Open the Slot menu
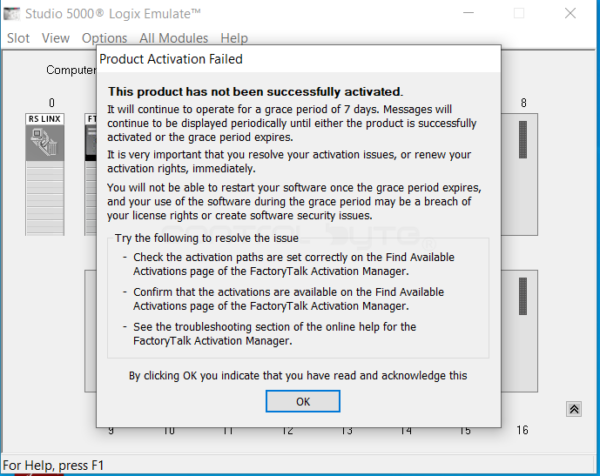The height and width of the screenshot is (476, 600). click(18, 38)
